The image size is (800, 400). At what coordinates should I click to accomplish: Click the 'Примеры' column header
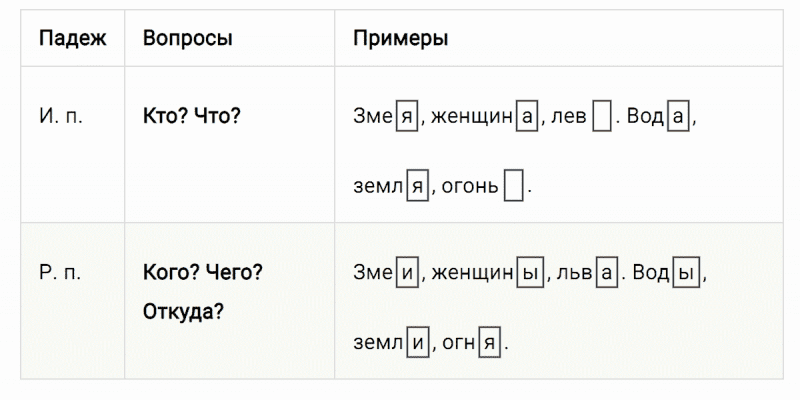(400, 39)
